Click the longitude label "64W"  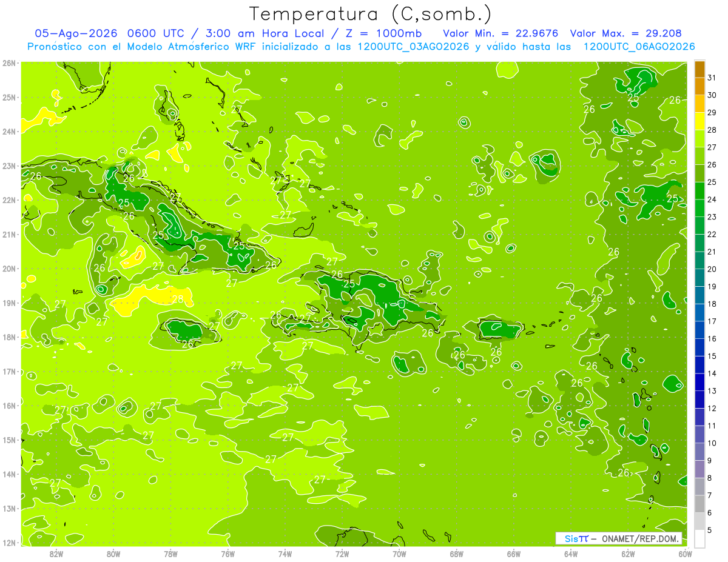click(x=571, y=554)
